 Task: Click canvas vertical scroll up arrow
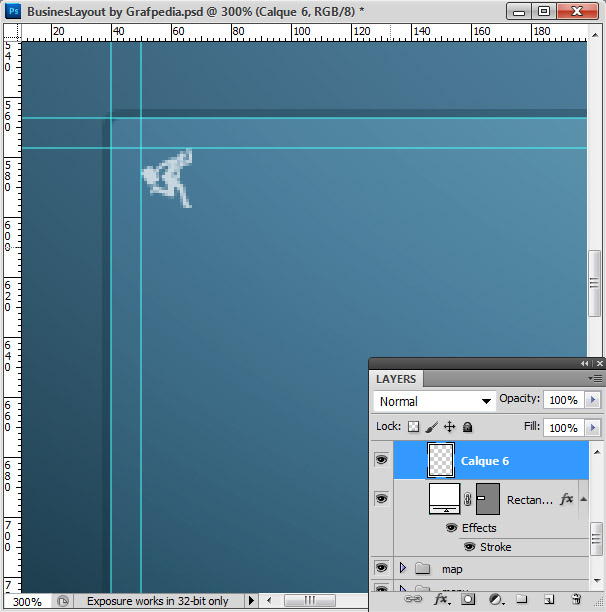[595, 35]
